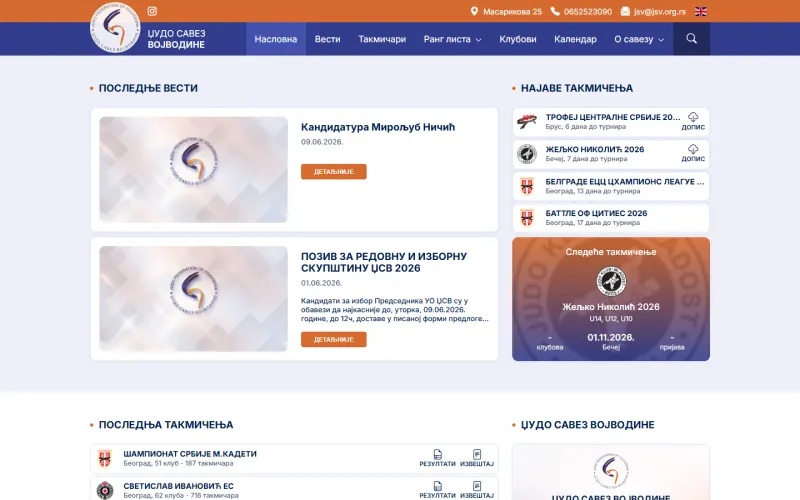The image size is (800, 500).
Task: Click the envelope email icon
Action: pyautogui.click(x=625, y=11)
